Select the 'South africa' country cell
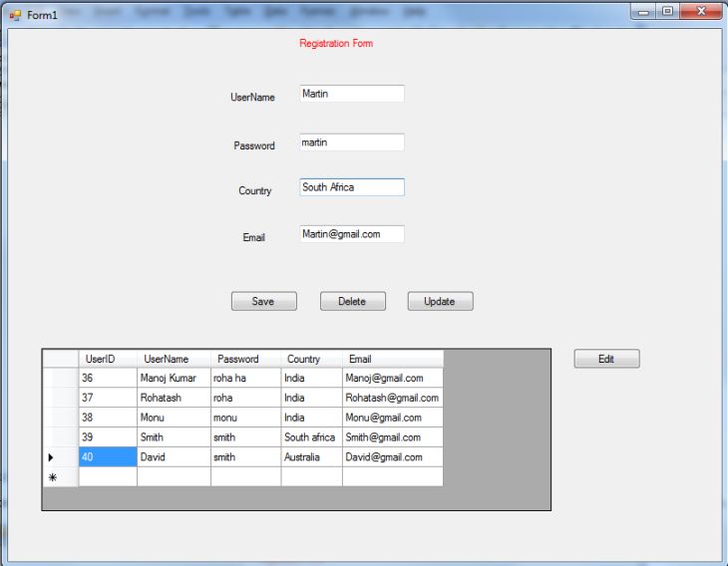 click(x=311, y=437)
